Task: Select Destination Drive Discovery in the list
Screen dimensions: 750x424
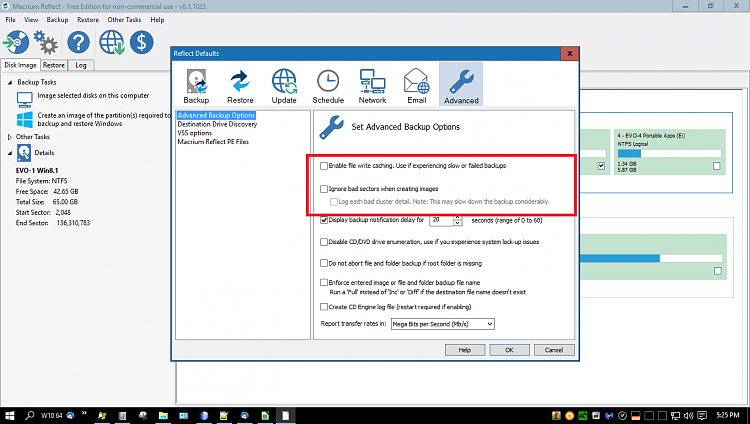Action: [x=217, y=124]
